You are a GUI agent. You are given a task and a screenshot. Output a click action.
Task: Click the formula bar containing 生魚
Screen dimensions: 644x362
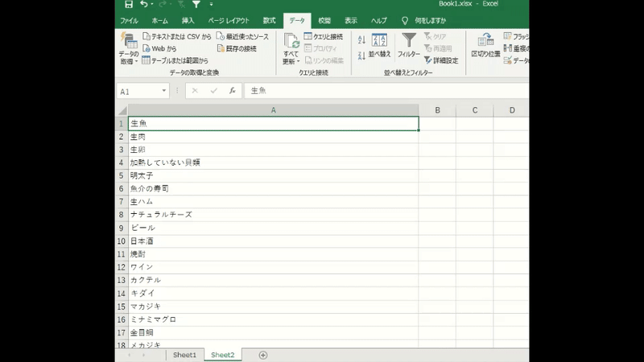point(386,91)
